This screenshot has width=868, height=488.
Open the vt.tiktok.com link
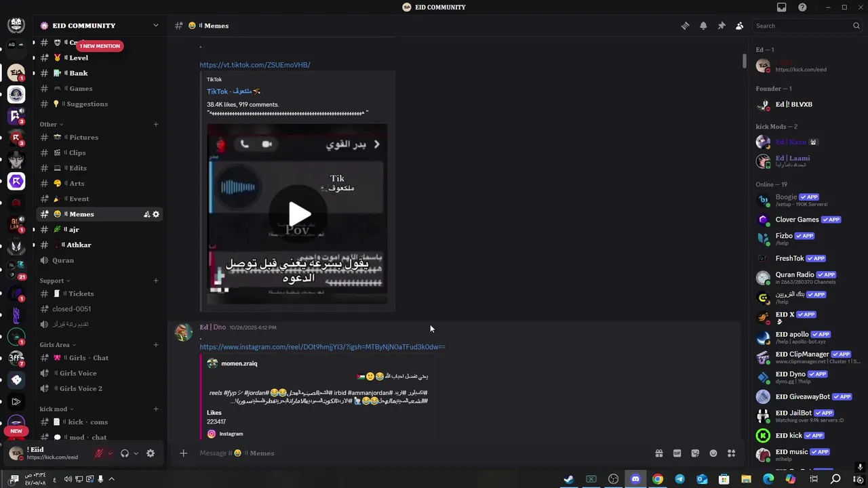click(255, 65)
